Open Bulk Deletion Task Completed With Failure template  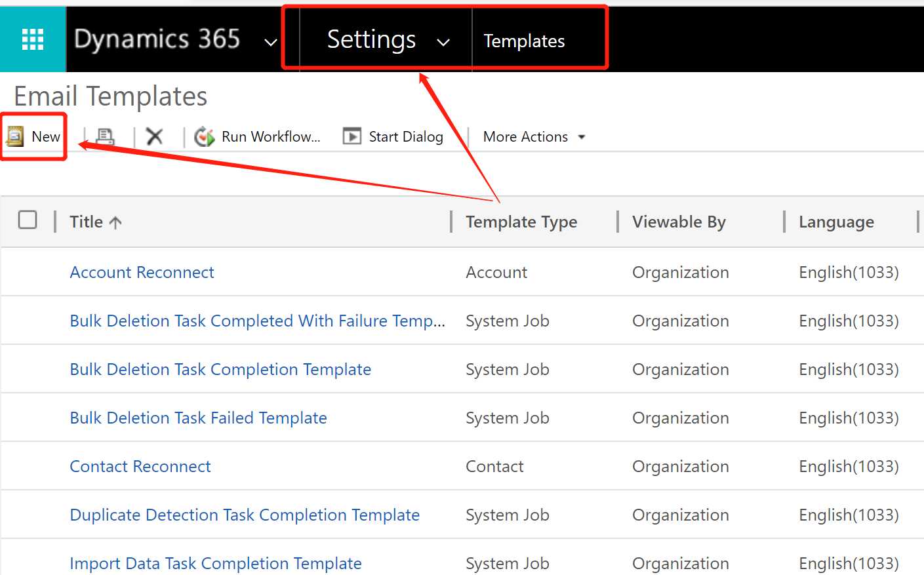coord(257,321)
